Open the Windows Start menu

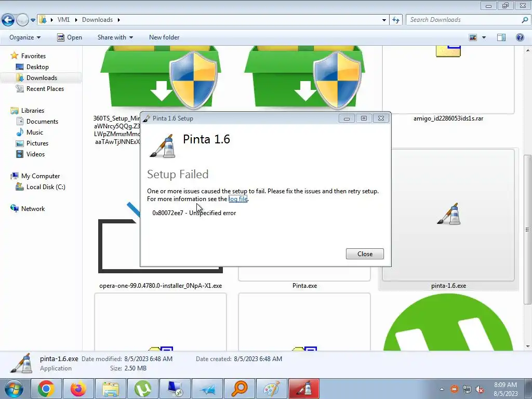(13, 389)
